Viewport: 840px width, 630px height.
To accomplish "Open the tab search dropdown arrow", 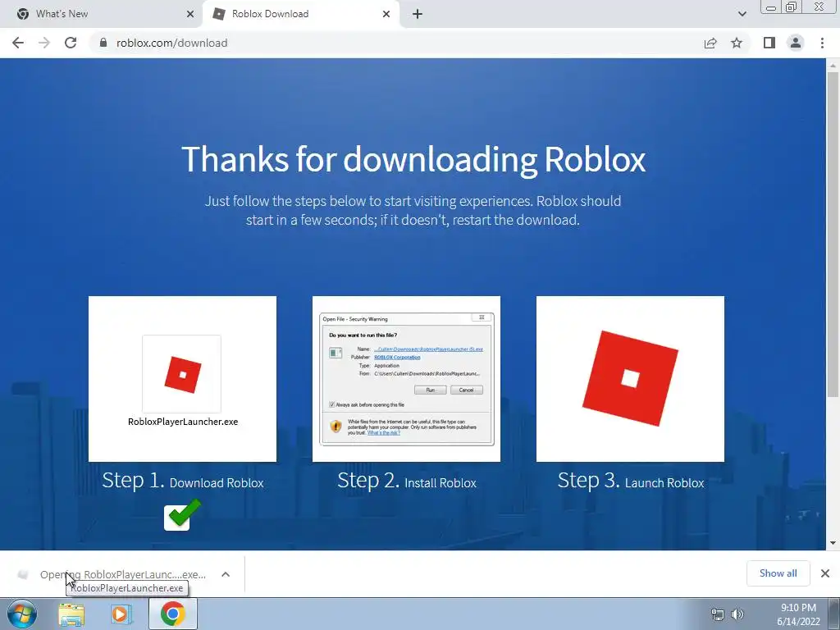I will point(742,15).
